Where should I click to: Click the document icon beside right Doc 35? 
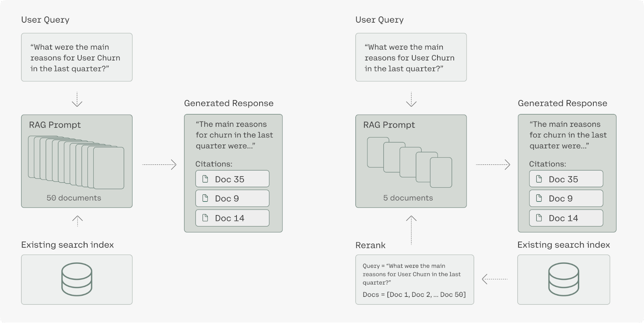point(539,179)
